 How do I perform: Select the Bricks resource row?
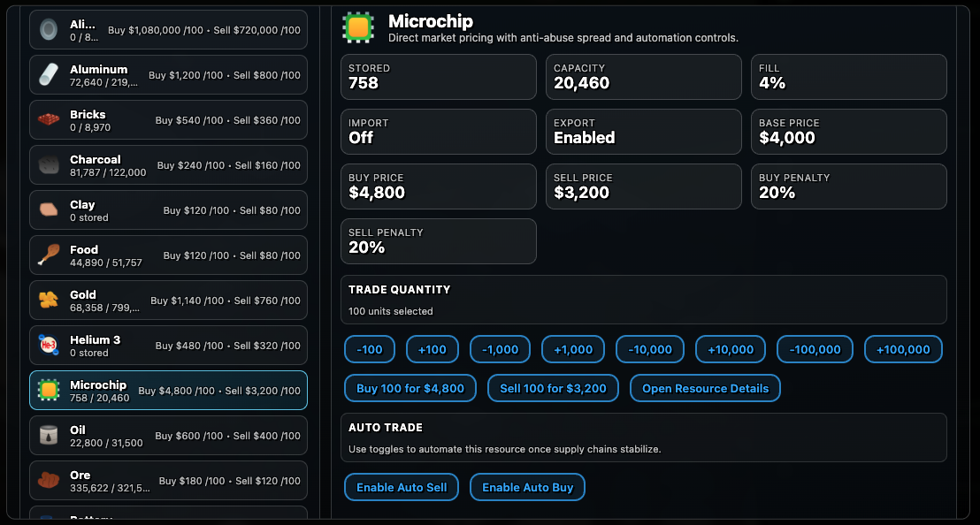pyautogui.click(x=168, y=120)
